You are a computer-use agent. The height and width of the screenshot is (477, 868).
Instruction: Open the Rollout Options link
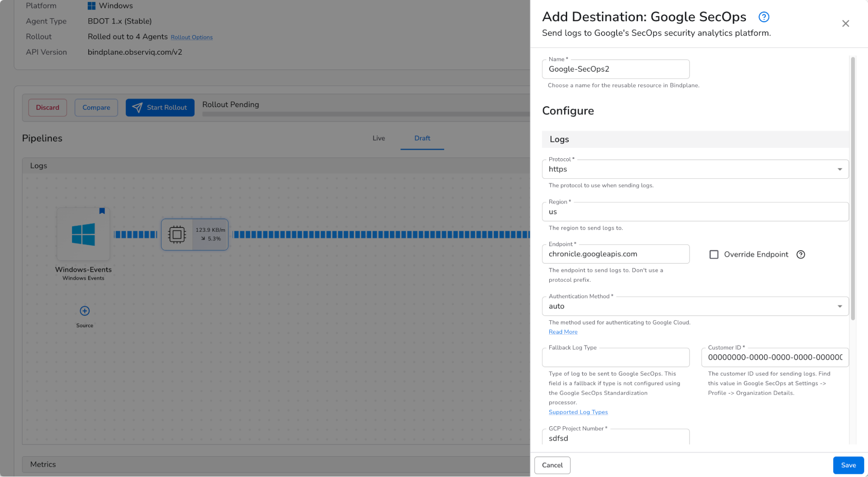(x=191, y=37)
